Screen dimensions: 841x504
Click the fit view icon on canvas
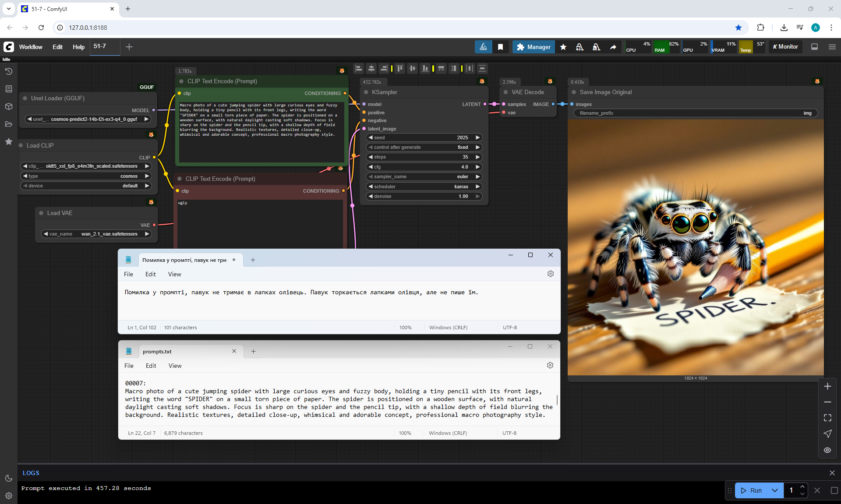pos(827,418)
